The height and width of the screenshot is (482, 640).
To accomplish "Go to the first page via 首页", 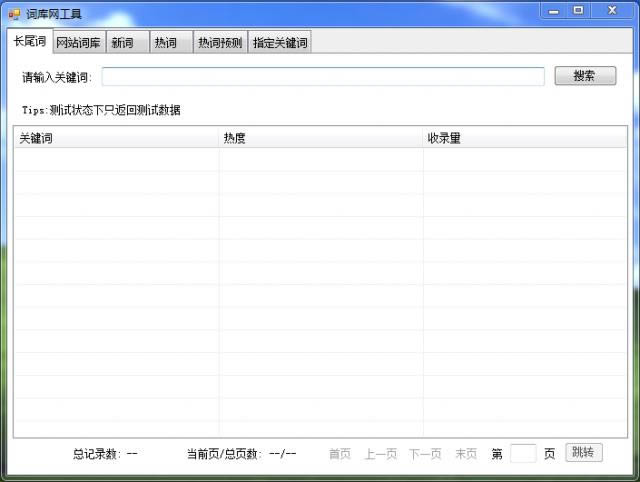I will (x=340, y=454).
